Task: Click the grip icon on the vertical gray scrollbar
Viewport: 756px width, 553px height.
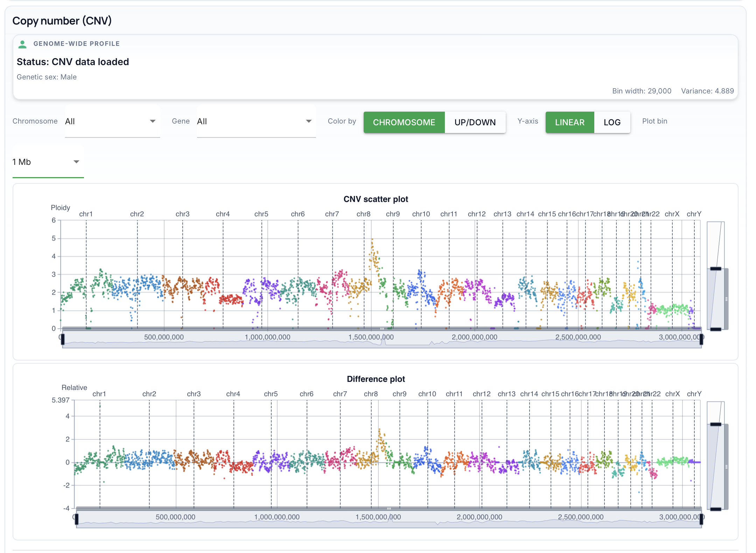Action: coord(727,299)
